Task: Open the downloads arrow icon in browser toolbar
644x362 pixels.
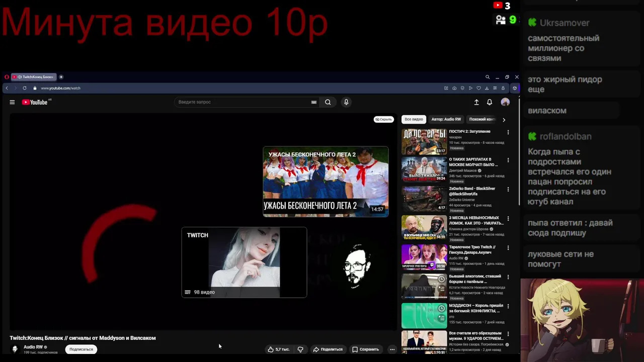Action: [487, 88]
